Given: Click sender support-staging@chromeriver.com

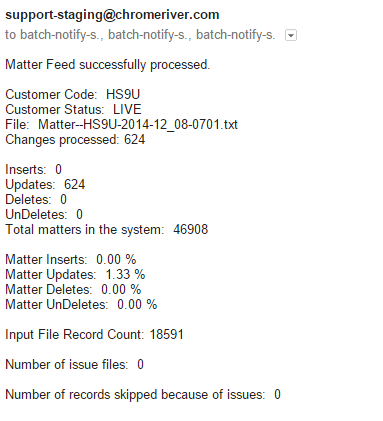Looking at the screenshot, I should point(112,15).
